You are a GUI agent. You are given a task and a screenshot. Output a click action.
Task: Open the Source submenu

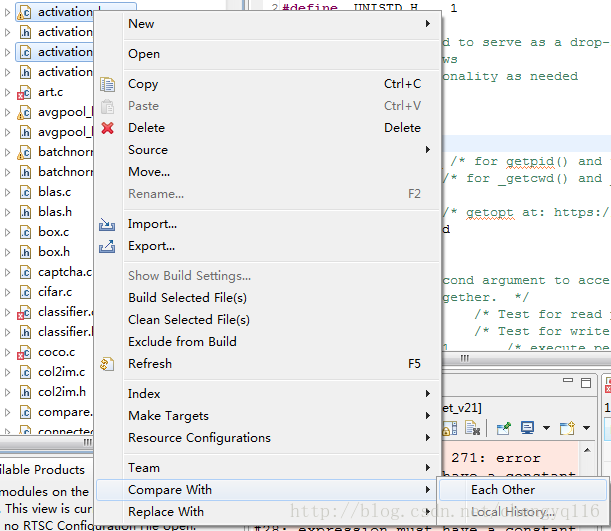(x=269, y=150)
